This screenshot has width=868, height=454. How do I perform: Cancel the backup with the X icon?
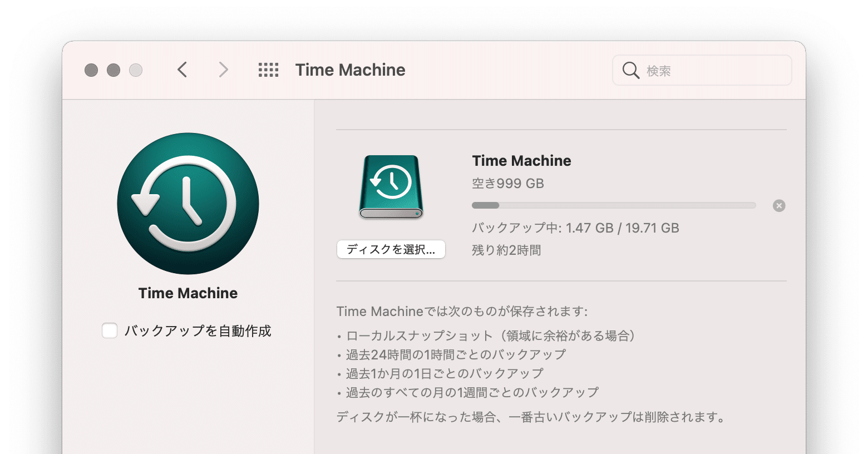coord(778,205)
